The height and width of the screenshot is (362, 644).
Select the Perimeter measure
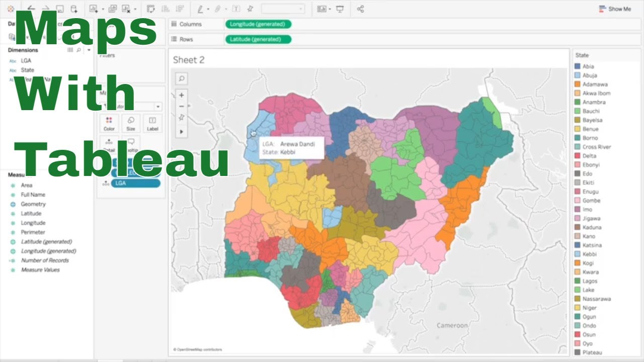(x=33, y=232)
